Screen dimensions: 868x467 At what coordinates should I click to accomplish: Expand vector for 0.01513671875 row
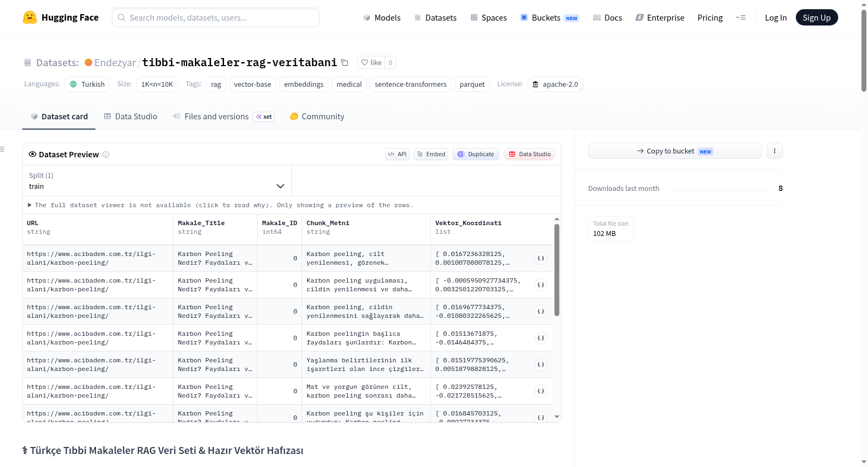[x=541, y=338]
